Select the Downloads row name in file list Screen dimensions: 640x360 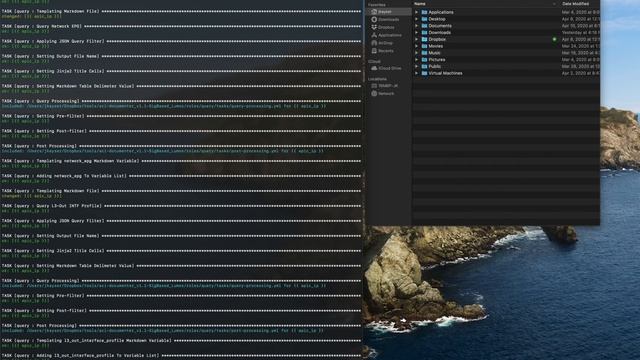pyautogui.click(x=440, y=33)
